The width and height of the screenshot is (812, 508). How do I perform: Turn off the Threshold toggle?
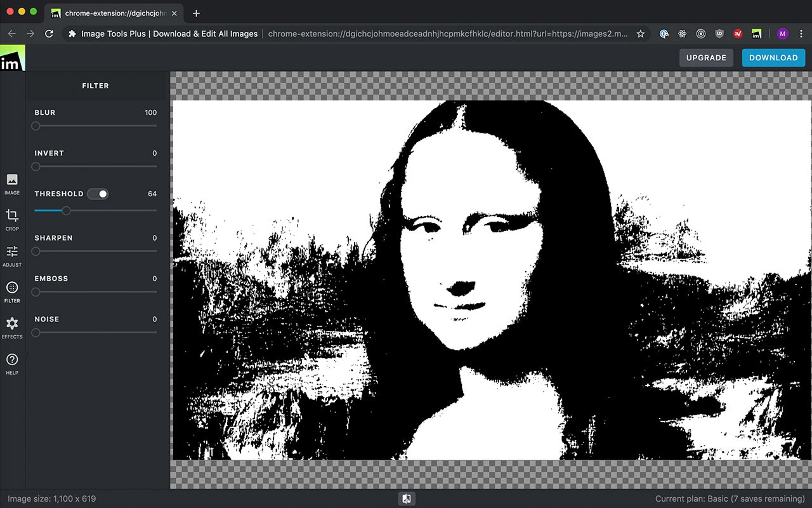[98, 194]
